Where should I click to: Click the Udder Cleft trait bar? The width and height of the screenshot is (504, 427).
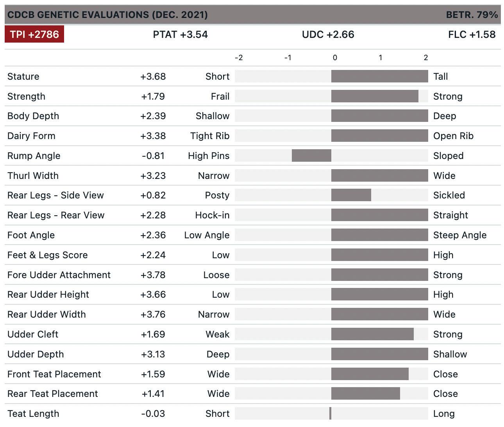(x=372, y=334)
